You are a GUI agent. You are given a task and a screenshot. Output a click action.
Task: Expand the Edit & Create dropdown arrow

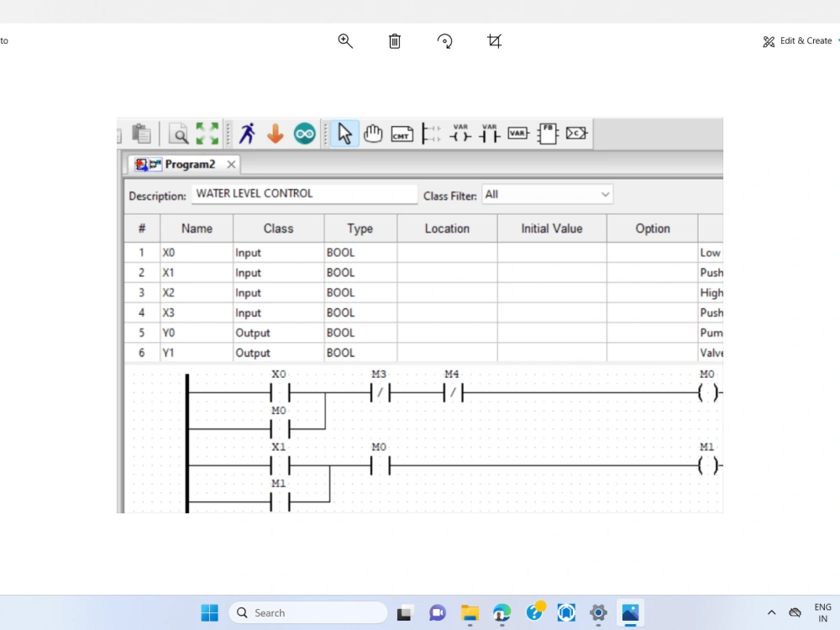pos(837,40)
